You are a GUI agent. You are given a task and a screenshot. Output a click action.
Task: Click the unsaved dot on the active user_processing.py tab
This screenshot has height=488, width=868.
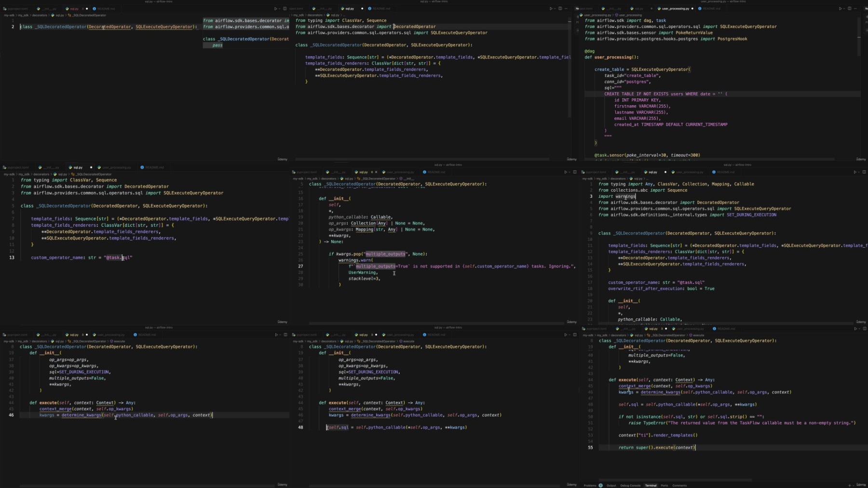(x=692, y=9)
